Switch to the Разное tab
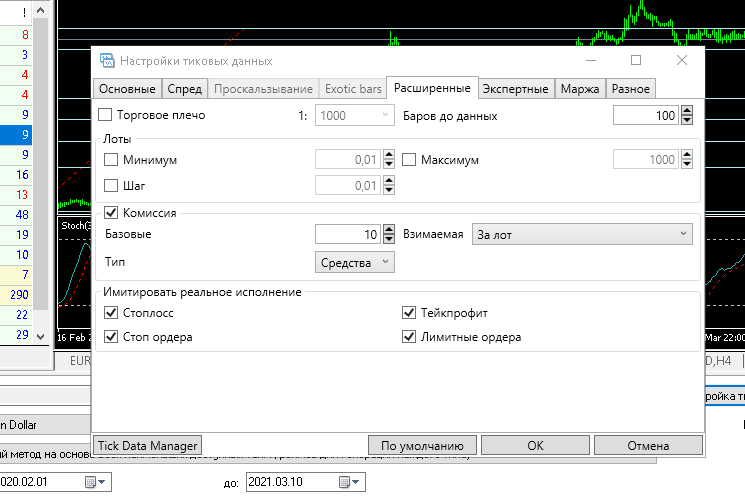 coord(630,89)
